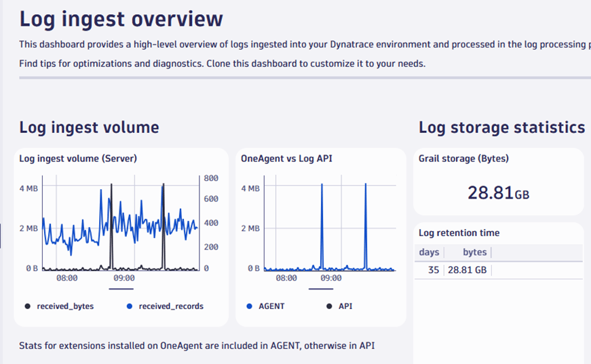Click the 28.81 GB Grail storage value

coord(498,193)
